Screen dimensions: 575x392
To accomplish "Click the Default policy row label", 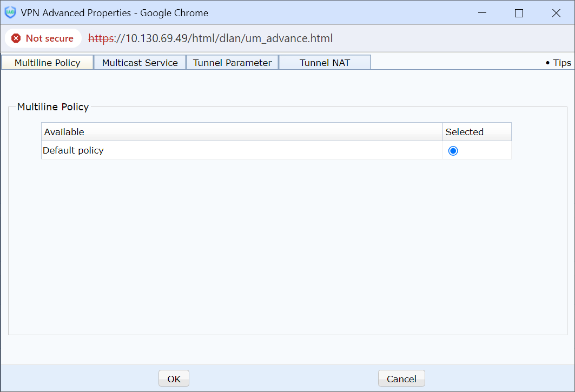I will (74, 150).
